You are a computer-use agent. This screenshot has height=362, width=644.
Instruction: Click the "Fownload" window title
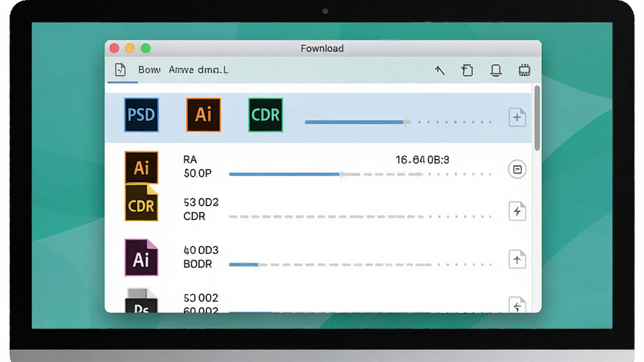click(322, 48)
